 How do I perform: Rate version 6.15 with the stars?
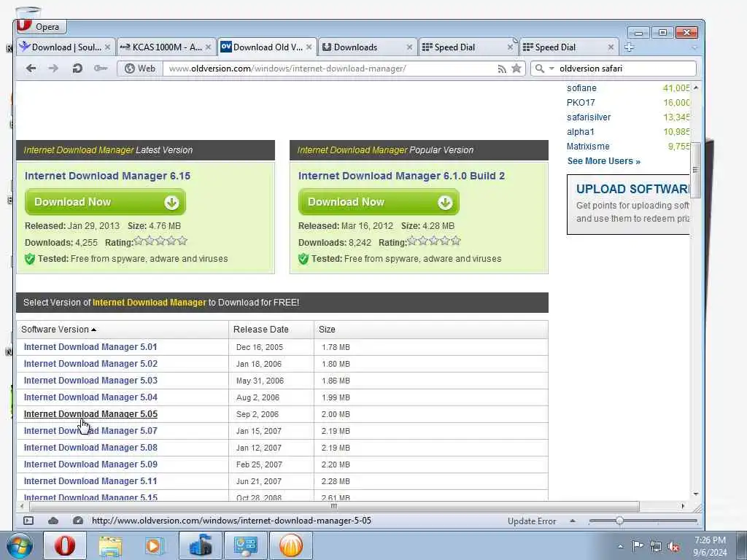pos(160,241)
